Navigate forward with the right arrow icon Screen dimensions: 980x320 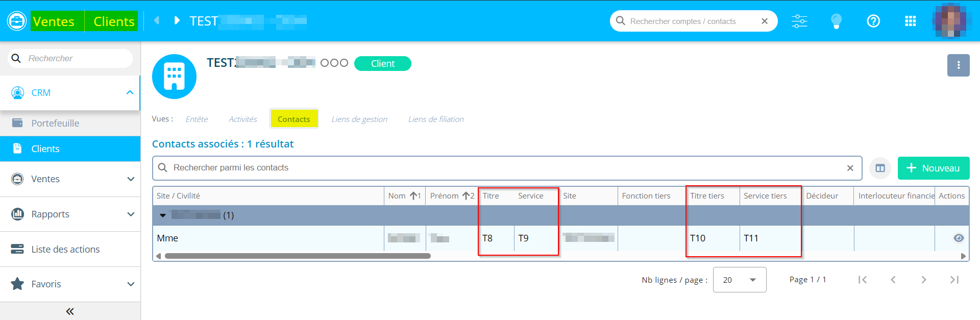tap(177, 20)
